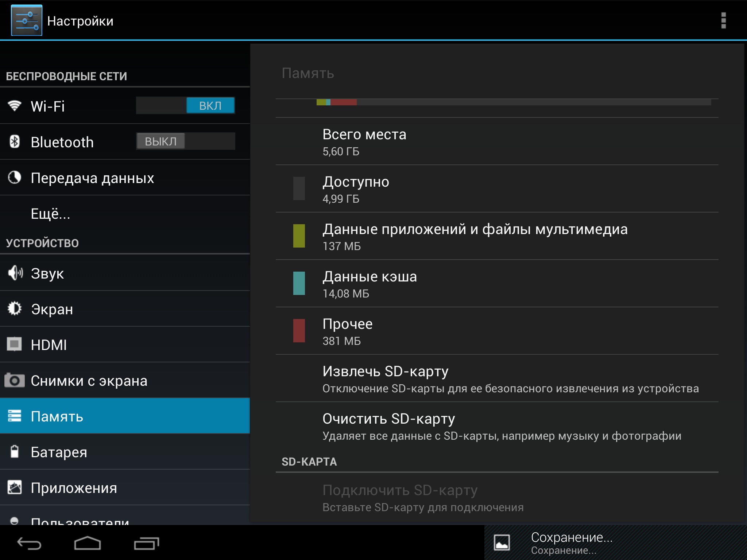This screenshot has height=560, width=747.
Task: Expand the Ещё... wireless options
Action: coord(51,214)
